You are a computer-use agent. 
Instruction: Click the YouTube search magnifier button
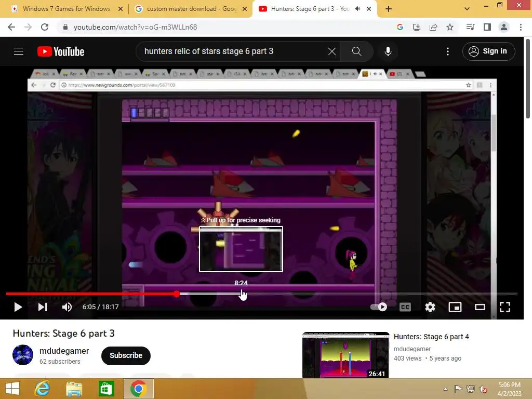[356, 51]
